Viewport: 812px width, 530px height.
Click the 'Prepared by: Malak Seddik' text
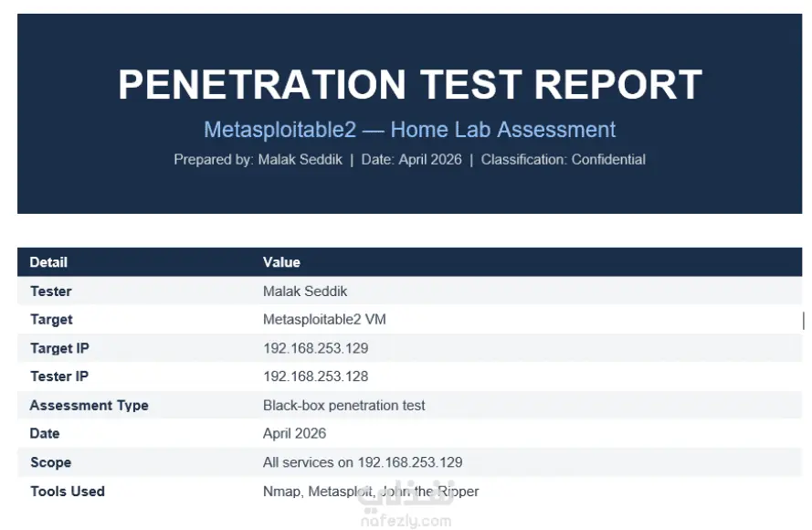[258, 160]
